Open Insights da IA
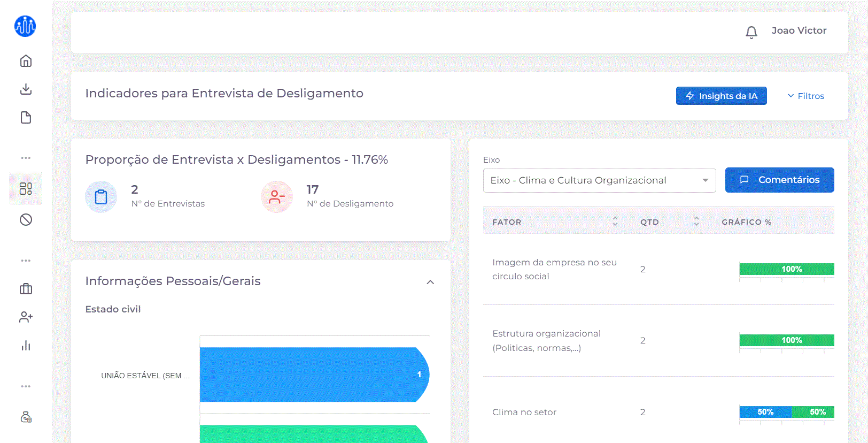Image resolution: width=868 pixels, height=443 pixels. pyautogui.click(x=721, y=96)
